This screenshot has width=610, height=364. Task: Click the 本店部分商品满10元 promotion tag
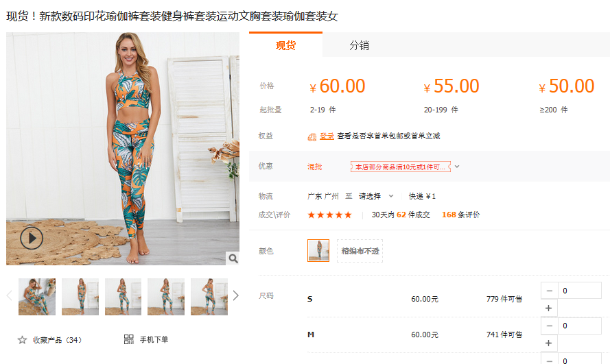click(x=400, y=167)
